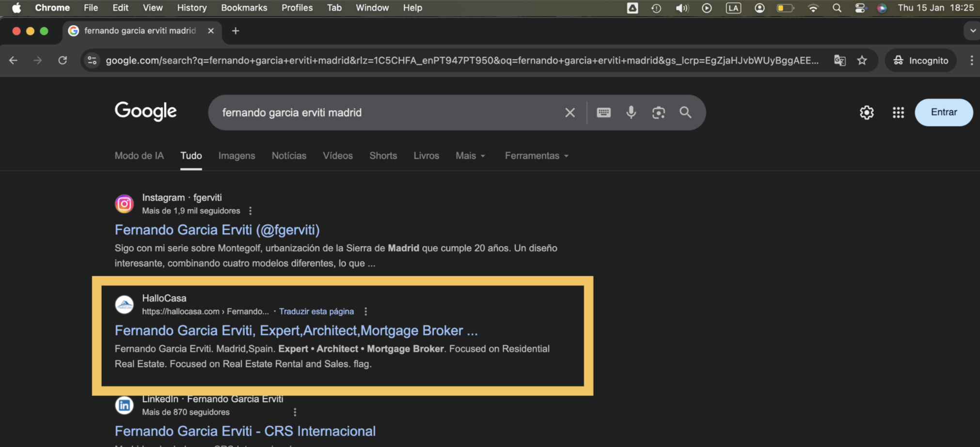Open the History menu in menu bar
980x447 pixels.
click(x=191, y=8)
